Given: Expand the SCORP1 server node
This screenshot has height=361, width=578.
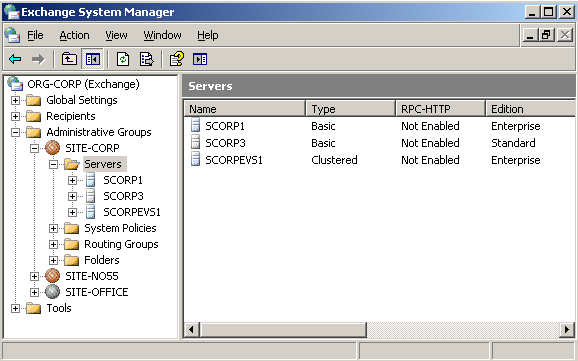Looking at the screenshot, I should (72, 180).
